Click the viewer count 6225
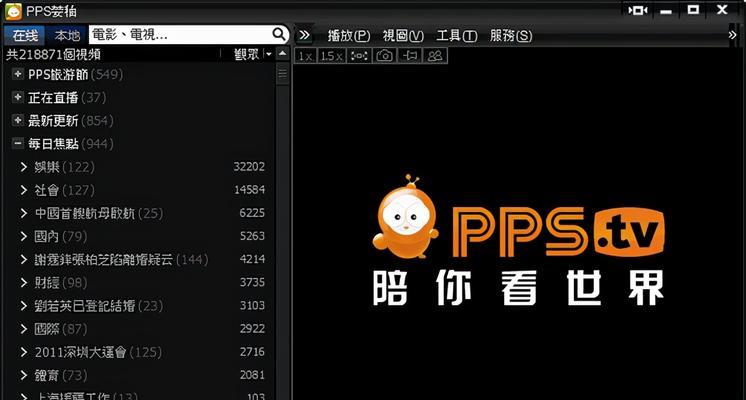The height and width of the screenshot is (400, 746). point(252,213)
